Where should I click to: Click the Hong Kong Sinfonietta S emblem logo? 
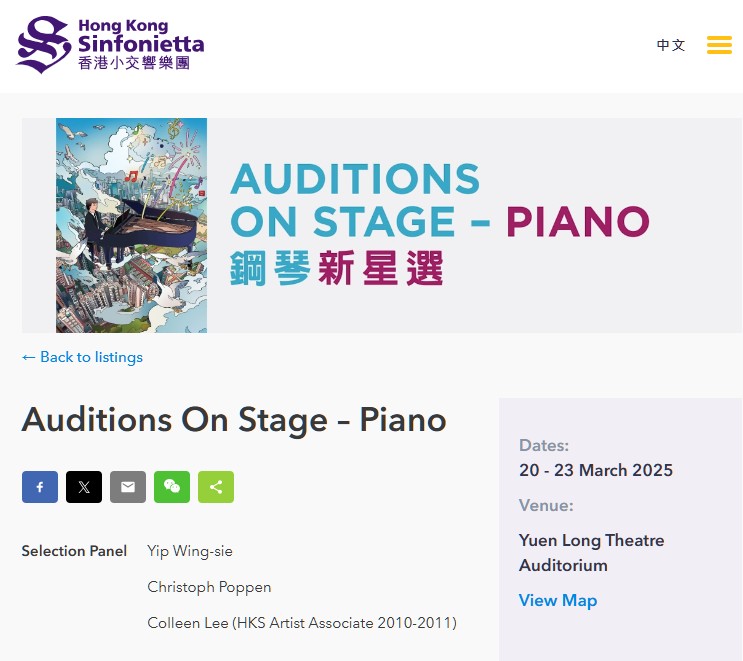pyautogui.click(x=44, y=45)
